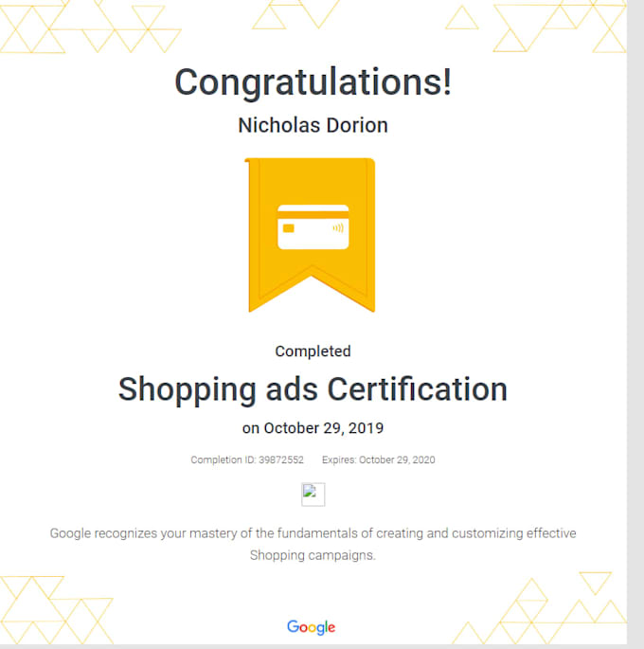
Task: Click the yellow Shopping ads certification badge
Action: pos(311,235)
